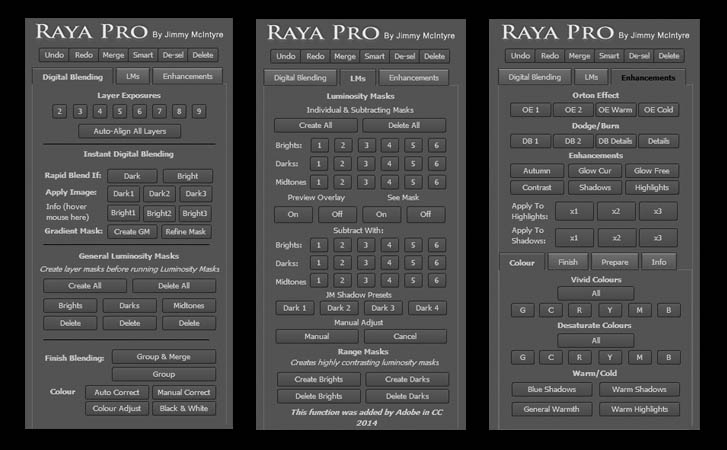Click the Contrast enhancement
727x450 pixels.
pos(537,188)
